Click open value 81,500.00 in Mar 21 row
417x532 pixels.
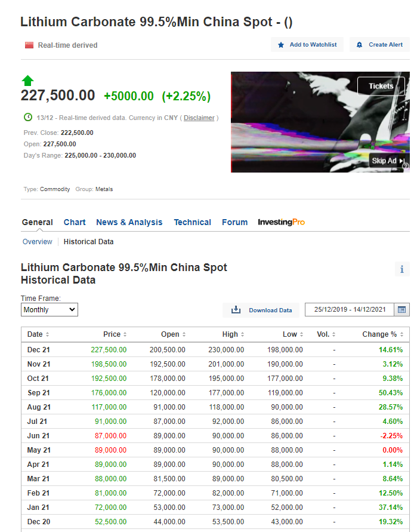click(x=169, y=479)
